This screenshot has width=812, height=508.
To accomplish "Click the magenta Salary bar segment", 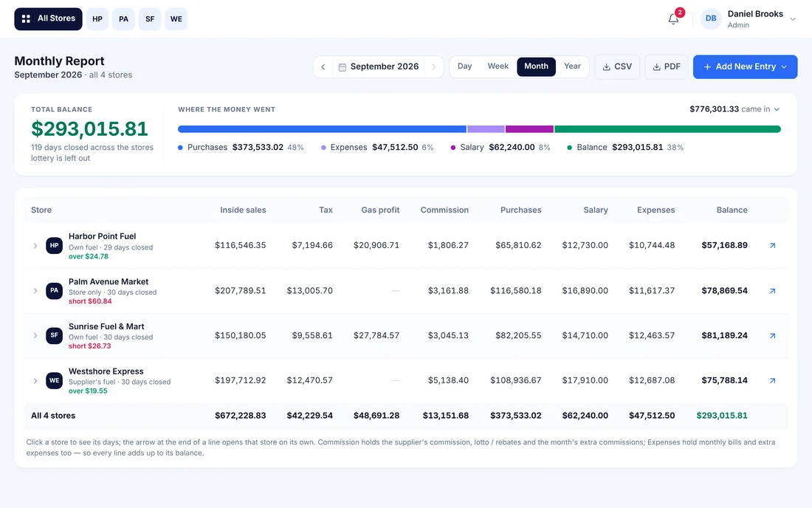I will tap(529, 129).
